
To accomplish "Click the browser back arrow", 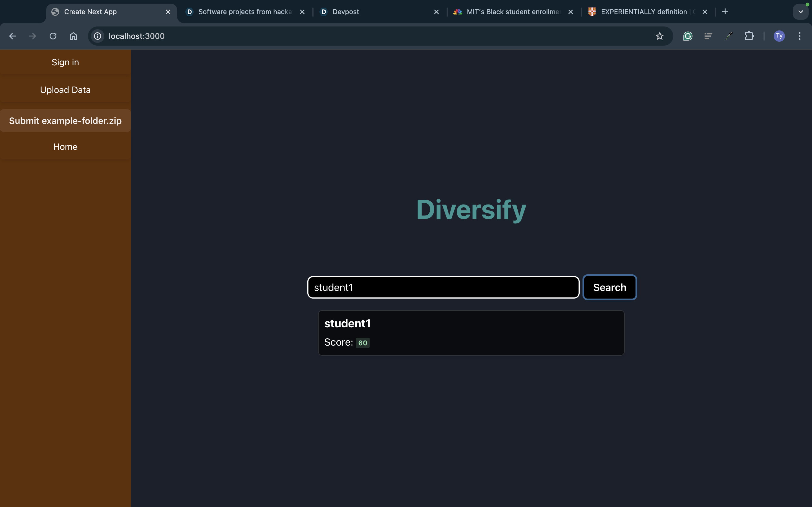I will tap(12, 36).
